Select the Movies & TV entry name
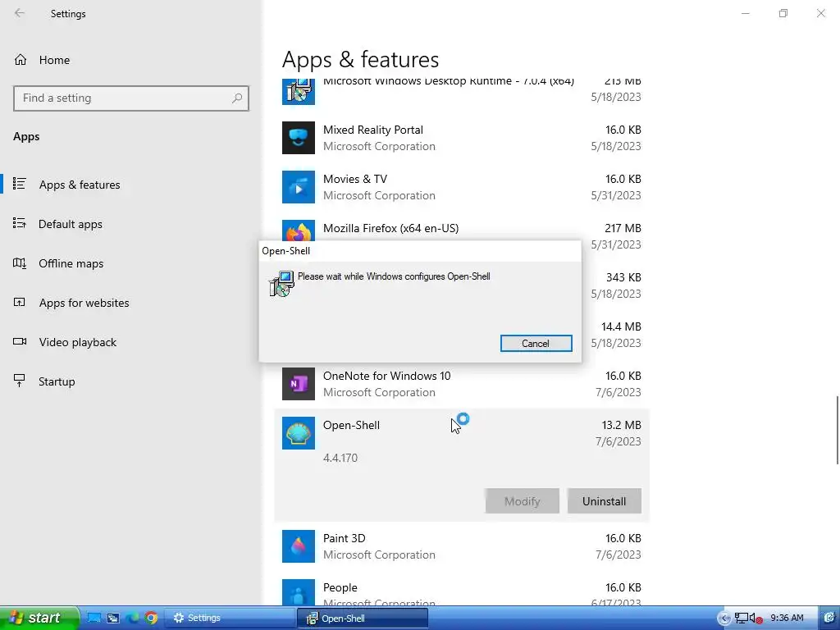The image size is (840, 630). coord(354,179)
